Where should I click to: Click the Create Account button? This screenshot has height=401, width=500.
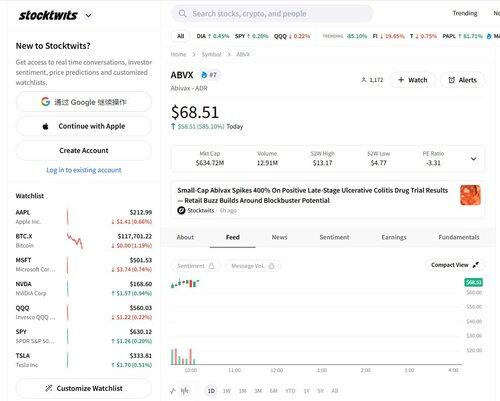coord(84,150)
